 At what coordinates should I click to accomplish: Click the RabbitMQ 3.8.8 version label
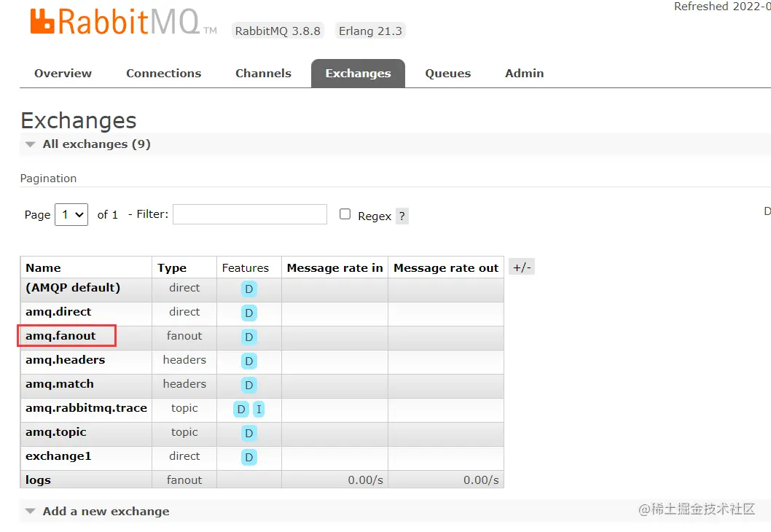pyautogui.click(x=278, y=31)
